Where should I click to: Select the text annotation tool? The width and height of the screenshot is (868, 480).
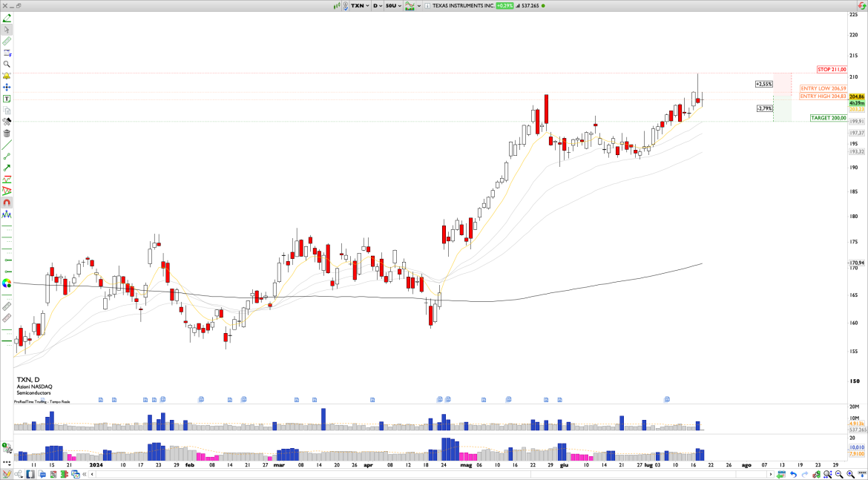point(7,99)
